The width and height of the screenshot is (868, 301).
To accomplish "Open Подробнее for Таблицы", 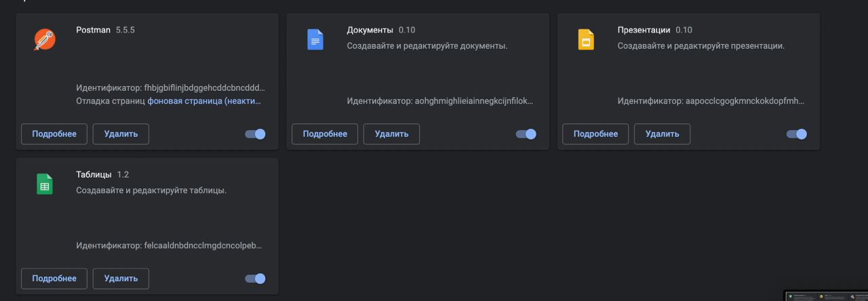I will pyautogui.click(x=54, y=279).
